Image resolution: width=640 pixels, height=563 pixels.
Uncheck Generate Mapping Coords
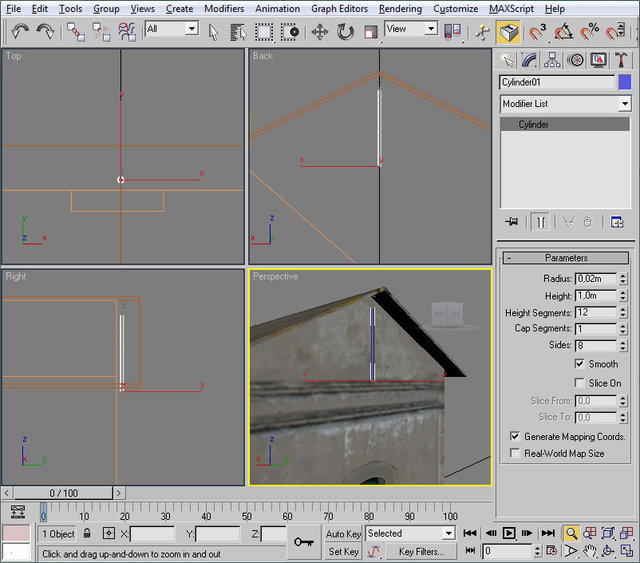click(514, 437)
